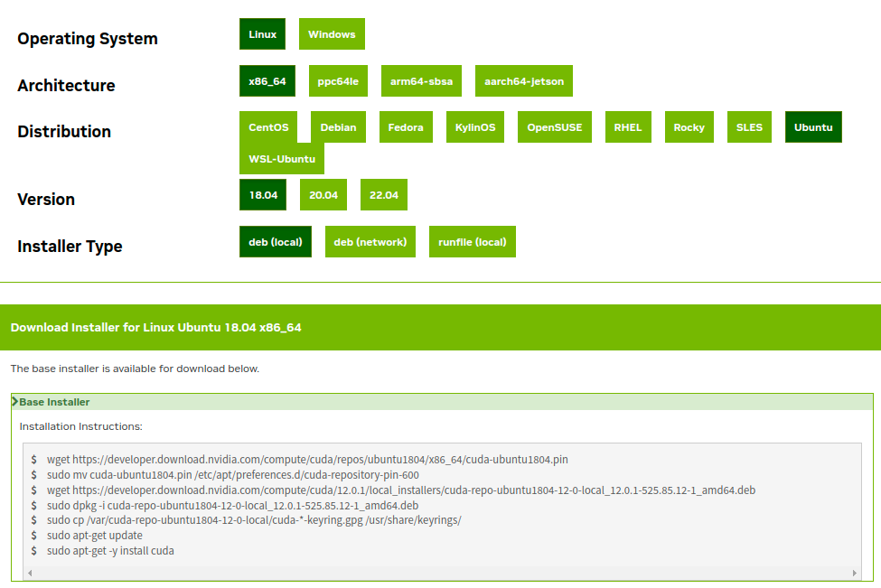Pick Fedora distribution
The height and width of the screenshot is (588, 881).
406,127
